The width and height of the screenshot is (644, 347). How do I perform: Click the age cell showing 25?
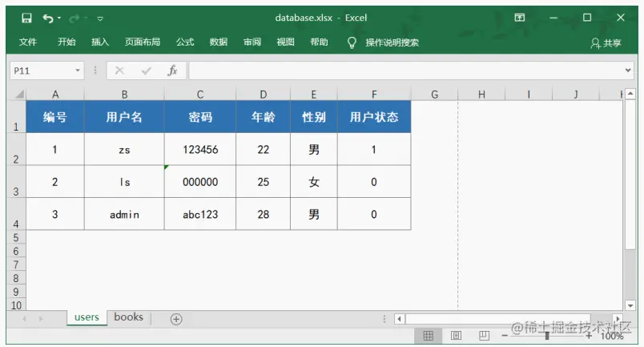coord(264,182)
